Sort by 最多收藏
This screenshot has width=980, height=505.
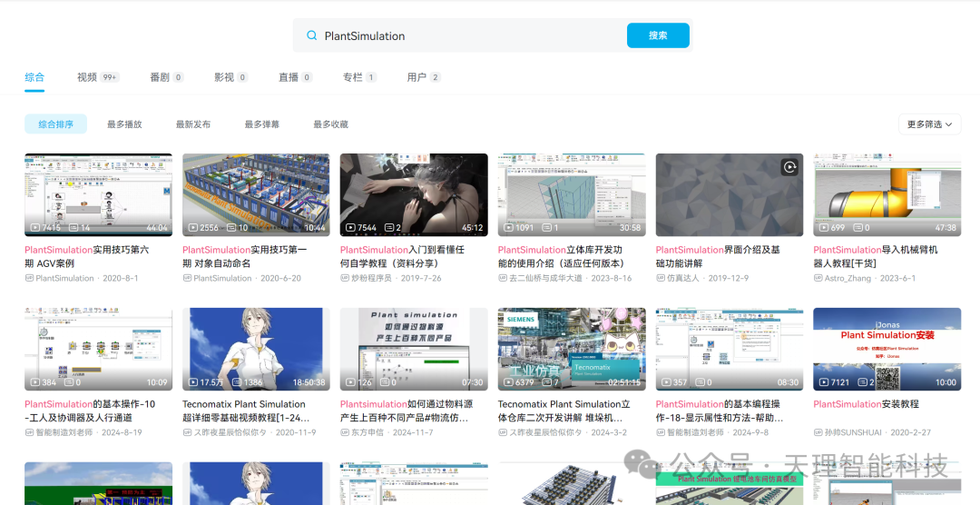330,124
